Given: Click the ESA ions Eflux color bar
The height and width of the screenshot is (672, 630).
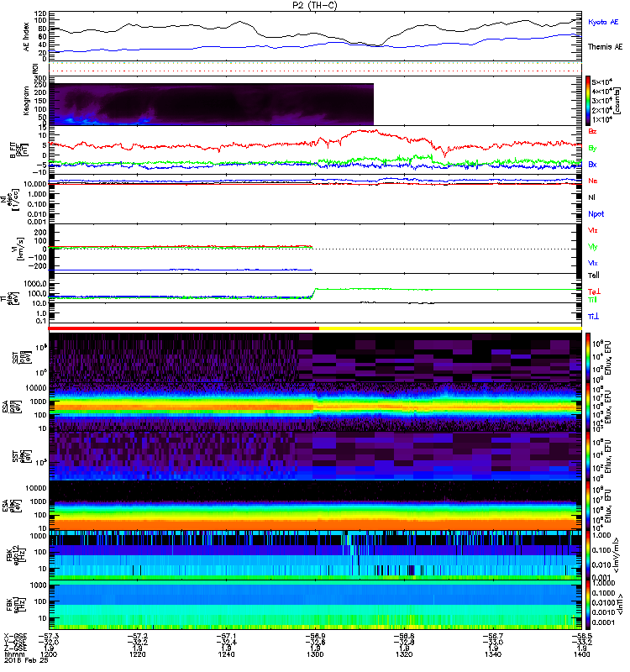Looking at the screenshot, I should click(587, 407).
